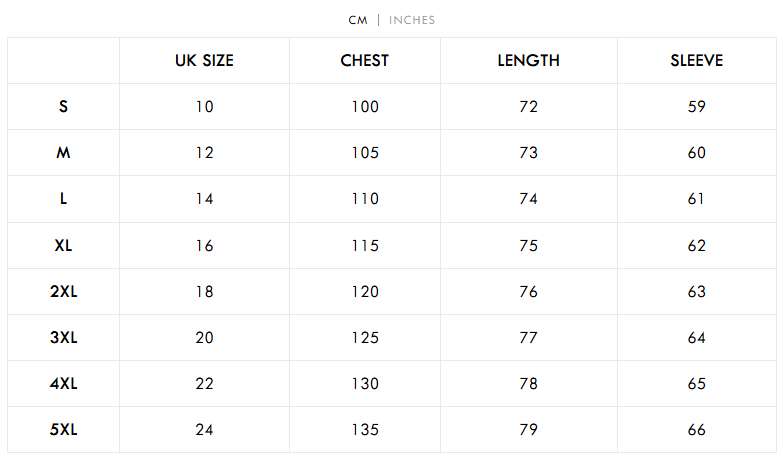Image resolution: width=783 pixels, height=461 pixels.
Task: Click the SLEEVE column header
Action: [696, 61]
